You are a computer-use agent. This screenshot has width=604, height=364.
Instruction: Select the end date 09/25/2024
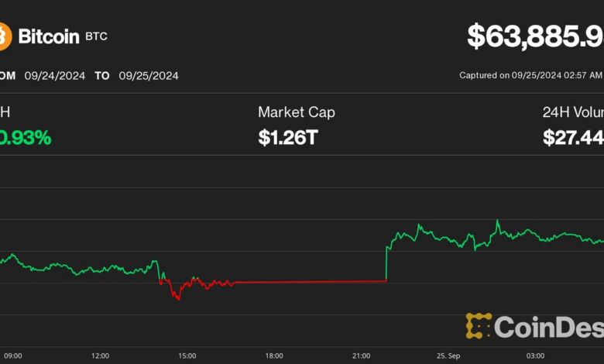pyautogui.click(x=149, y=76)
